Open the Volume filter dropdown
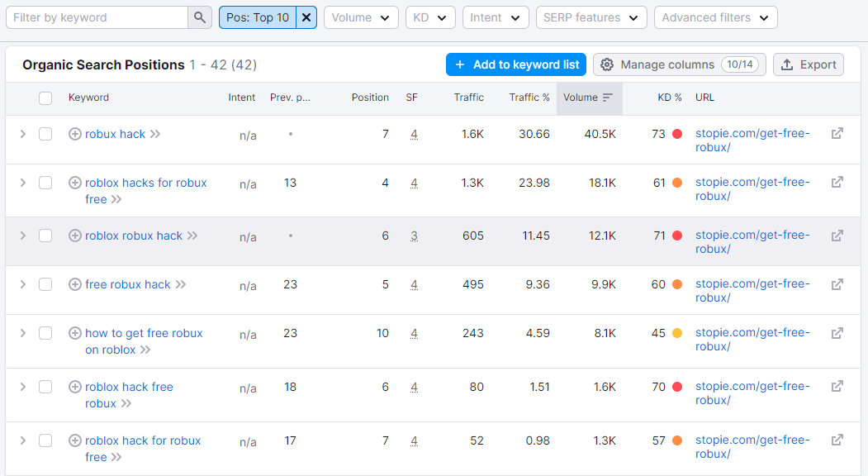The height and width of the screenshot is (476, 868). point(361,17)
